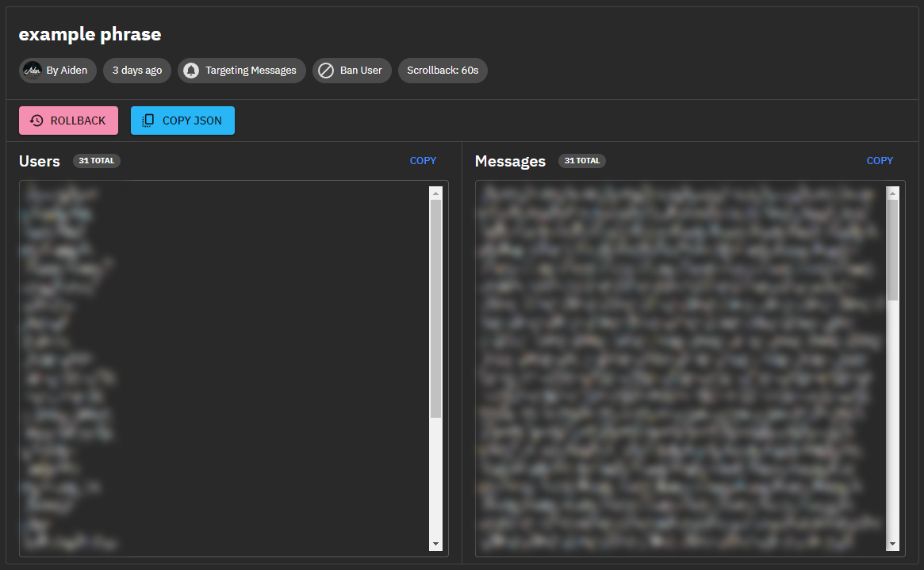The width and height of the screenshot is (924, 570).
Task: Click the ban circle-slash icon
Action: click(x=326, y=70)
